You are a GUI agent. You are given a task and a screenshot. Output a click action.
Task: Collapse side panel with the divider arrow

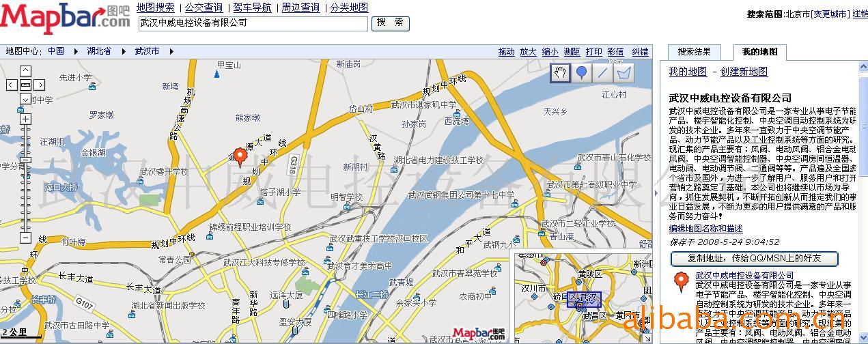(x=657, y=193)
